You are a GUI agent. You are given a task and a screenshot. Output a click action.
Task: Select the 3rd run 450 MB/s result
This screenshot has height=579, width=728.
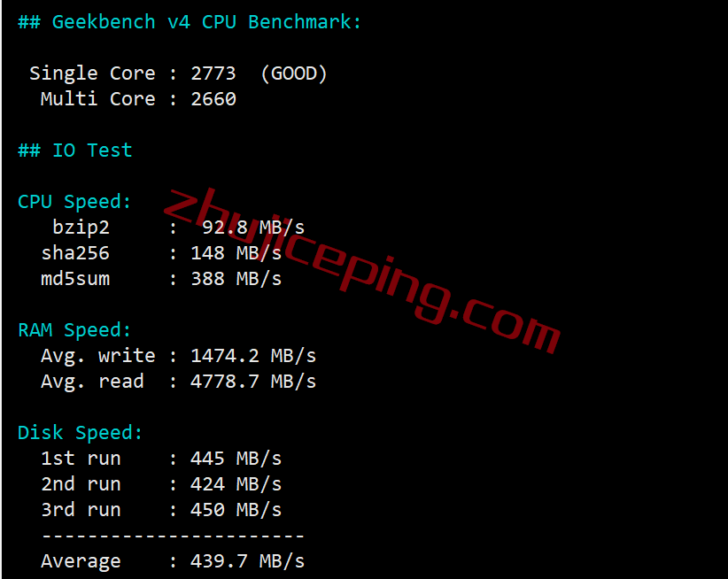(161, 510)
